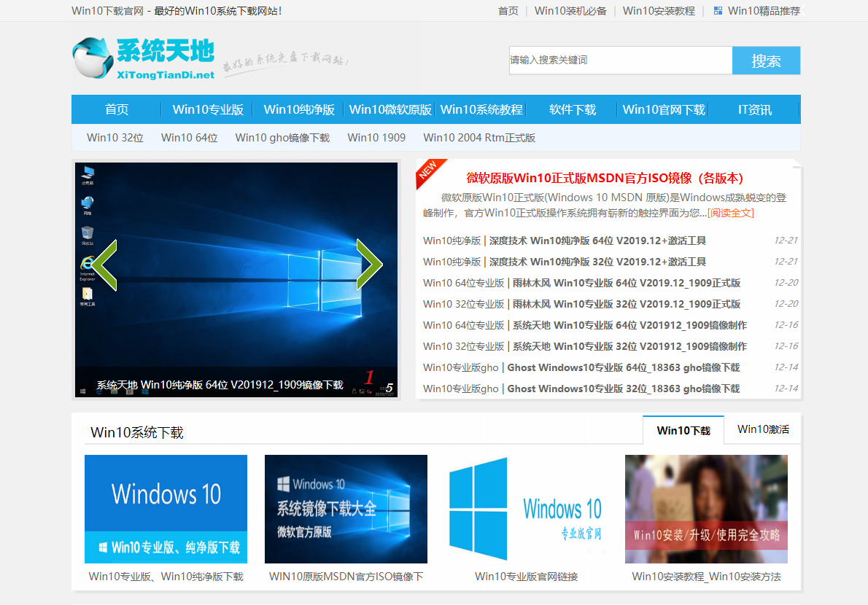Select the Win10 2004 Rtm正式版 link
868x605 pixels.
coord(479,138)
